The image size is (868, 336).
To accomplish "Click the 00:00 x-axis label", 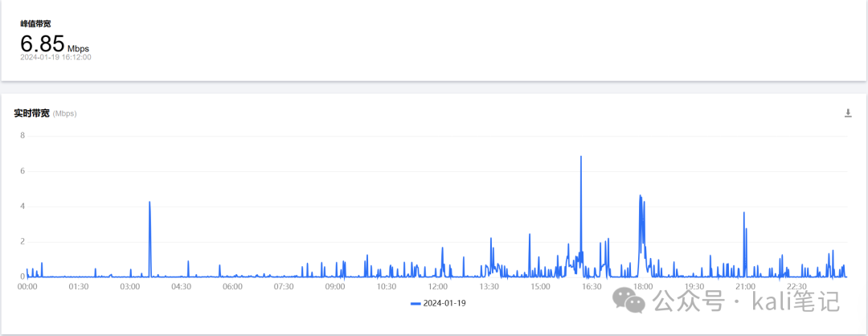I will (x=27, y=287).
